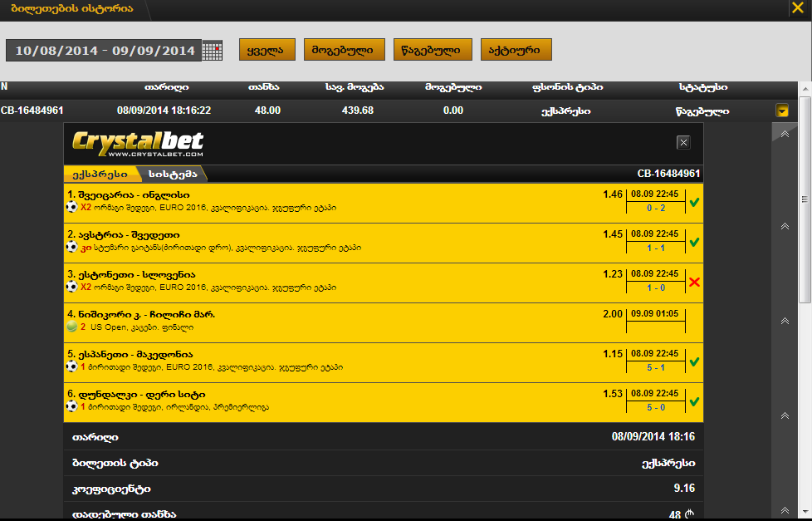Click the scrollbar up arrow
This screenshot has width=812, height=521.
[805, 89]
